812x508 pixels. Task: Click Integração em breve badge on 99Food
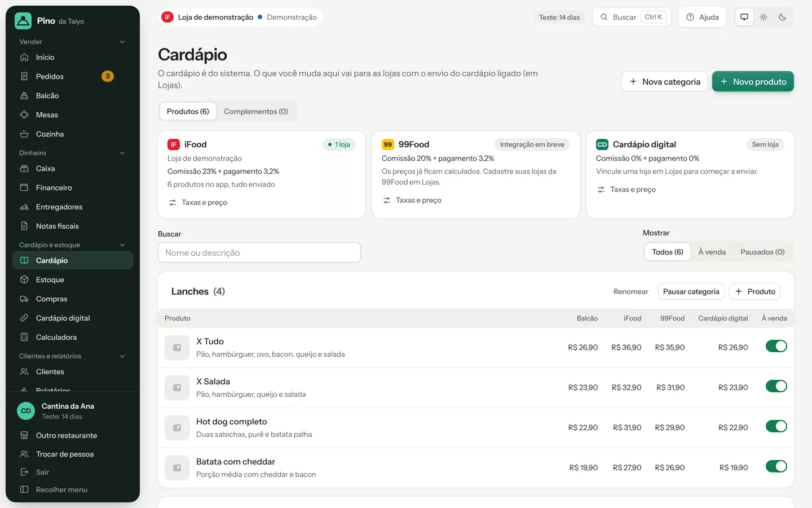pyautogui.click(x=532, y=144)
